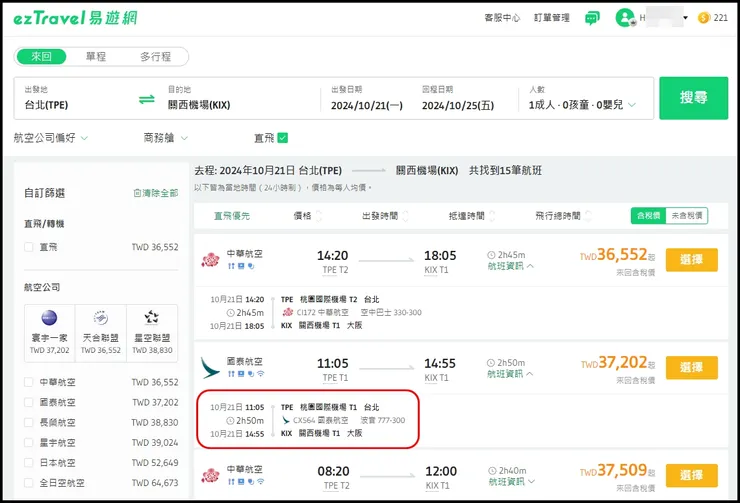This screenshot has width=740, height=503.
Task: Sort results by 抵達時間
Action: point(471,216)
